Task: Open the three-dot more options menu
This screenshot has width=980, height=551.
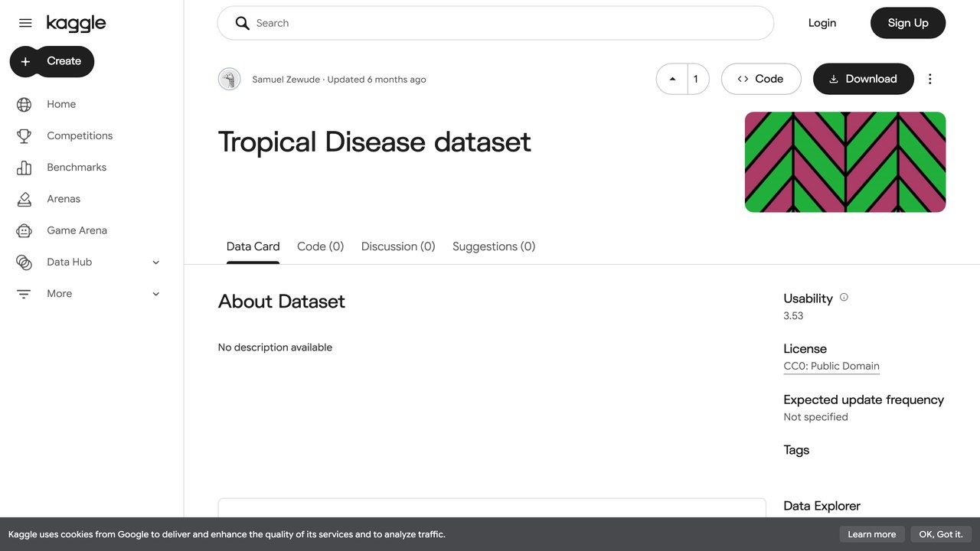Action: tap(930, 79)
